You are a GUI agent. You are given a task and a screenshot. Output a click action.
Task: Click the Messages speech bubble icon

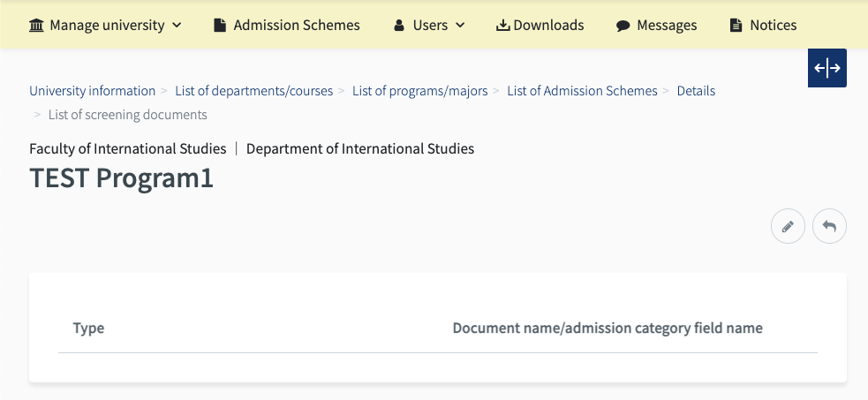[x=623, y=25]
